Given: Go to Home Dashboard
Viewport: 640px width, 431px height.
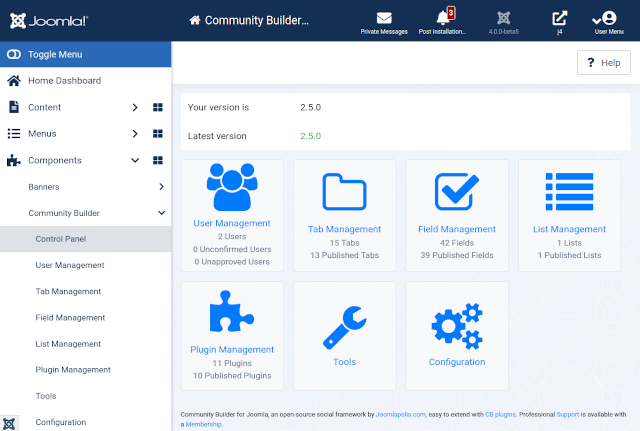Looking at the screenshot, I should pos(64,81).
